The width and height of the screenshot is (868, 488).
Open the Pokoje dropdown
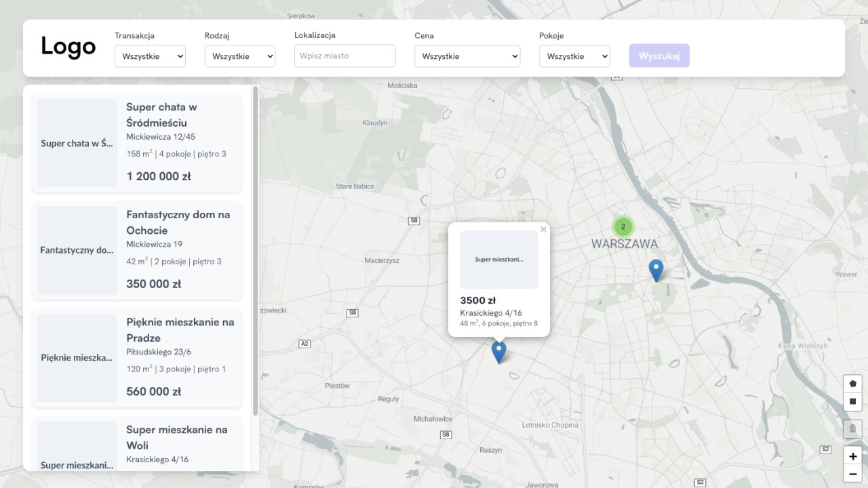574,56
